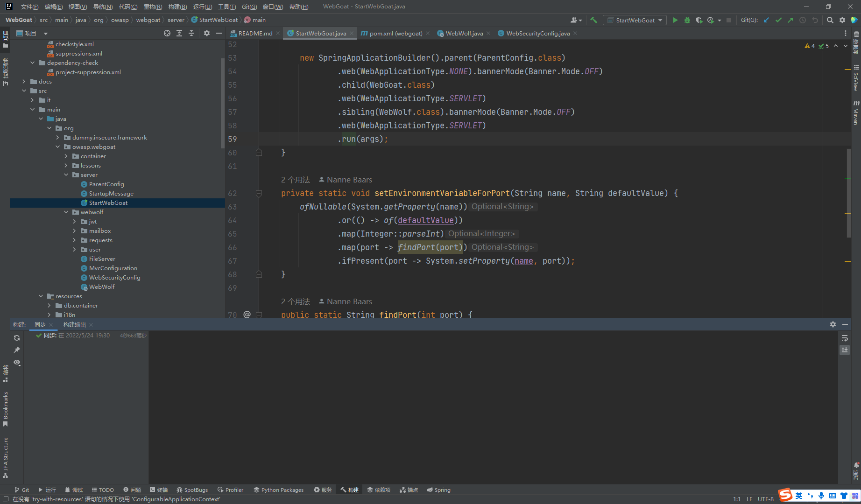Screen dimensions: 861x504
Task: Open the Maven side panel
Action: click(856, 112)
